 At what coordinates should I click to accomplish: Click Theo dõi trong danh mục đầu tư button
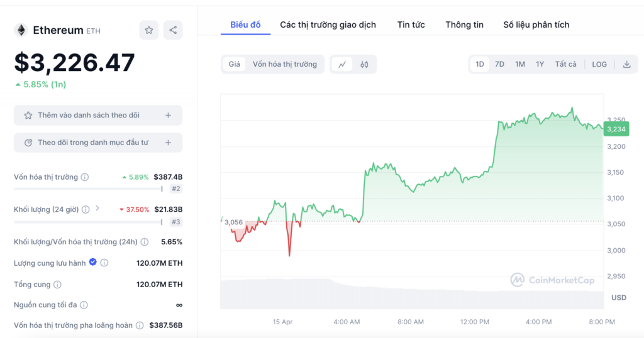pyautogui.click(x=98, y=143)
